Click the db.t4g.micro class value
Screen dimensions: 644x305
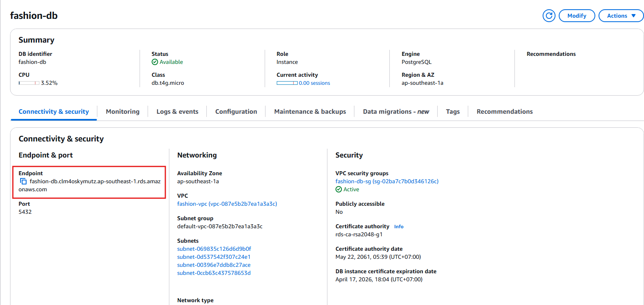point(168,83)
